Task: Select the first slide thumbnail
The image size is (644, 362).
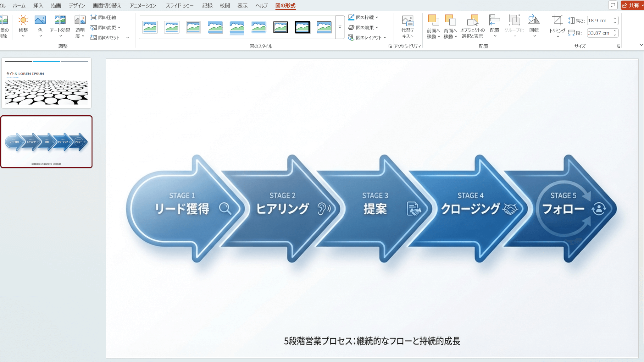Action: [x=47, y=83]
